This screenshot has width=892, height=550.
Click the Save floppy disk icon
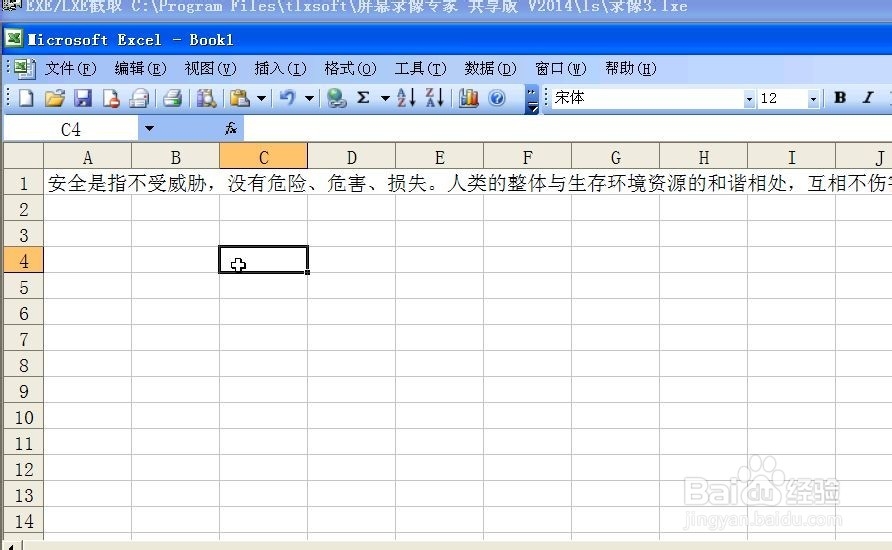coord(83,98)
